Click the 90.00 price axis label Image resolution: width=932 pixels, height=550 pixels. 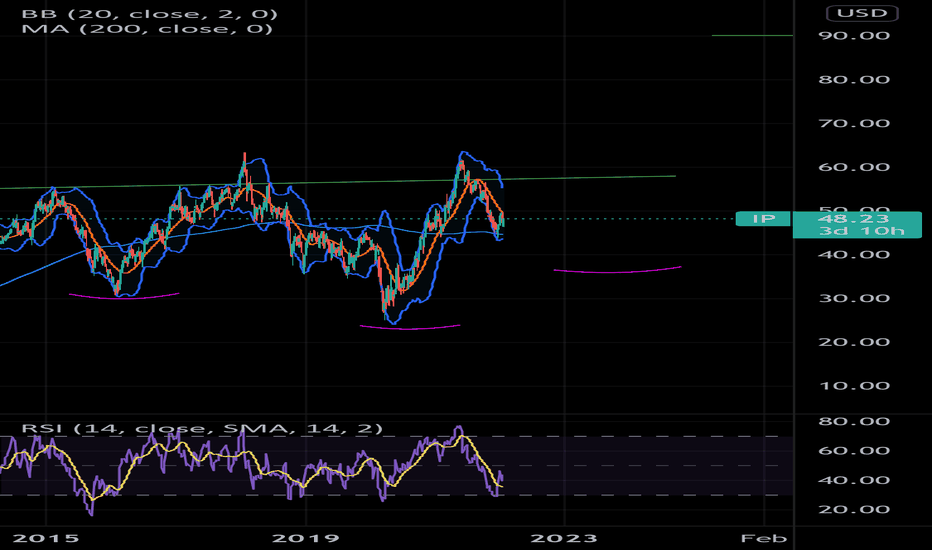pyautogui.click(x=854, y=36)
